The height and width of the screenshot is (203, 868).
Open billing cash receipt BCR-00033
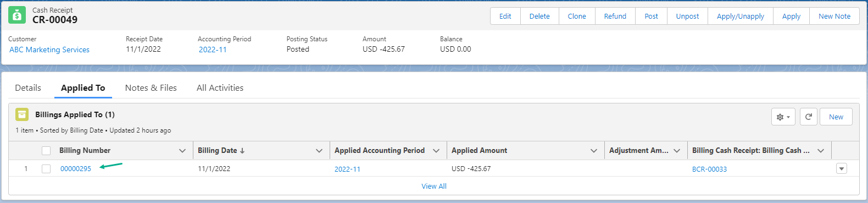(x=709, y=169)
